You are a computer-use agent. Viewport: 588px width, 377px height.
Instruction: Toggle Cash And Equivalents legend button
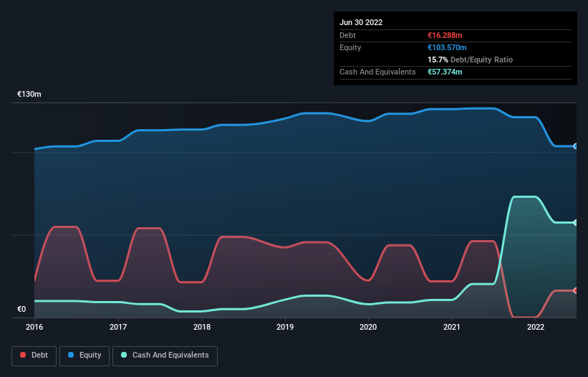165,355
